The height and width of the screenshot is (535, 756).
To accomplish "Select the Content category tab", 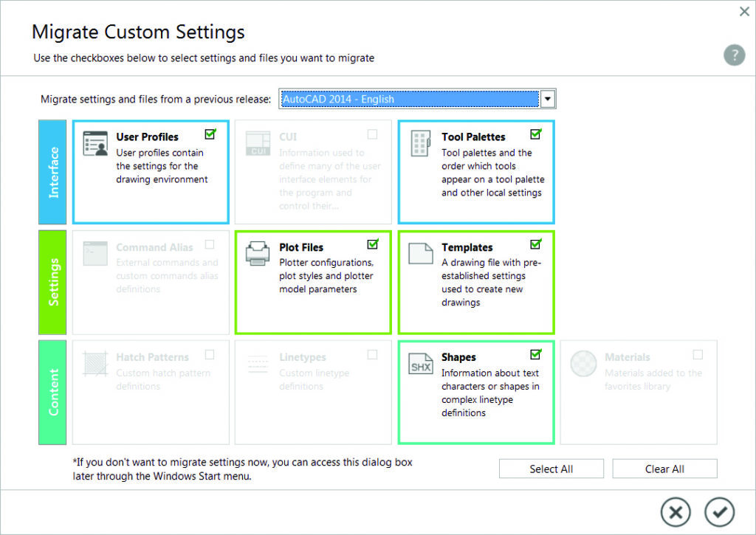I will (52, 392).
